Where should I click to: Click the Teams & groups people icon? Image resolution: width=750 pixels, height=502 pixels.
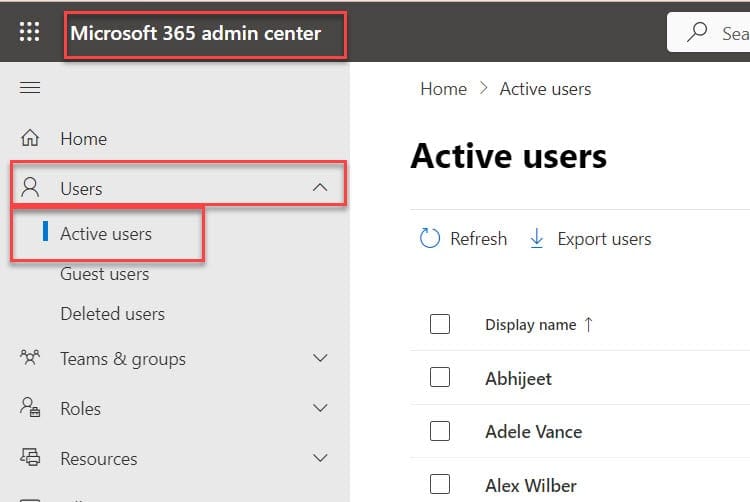point(30,358)
